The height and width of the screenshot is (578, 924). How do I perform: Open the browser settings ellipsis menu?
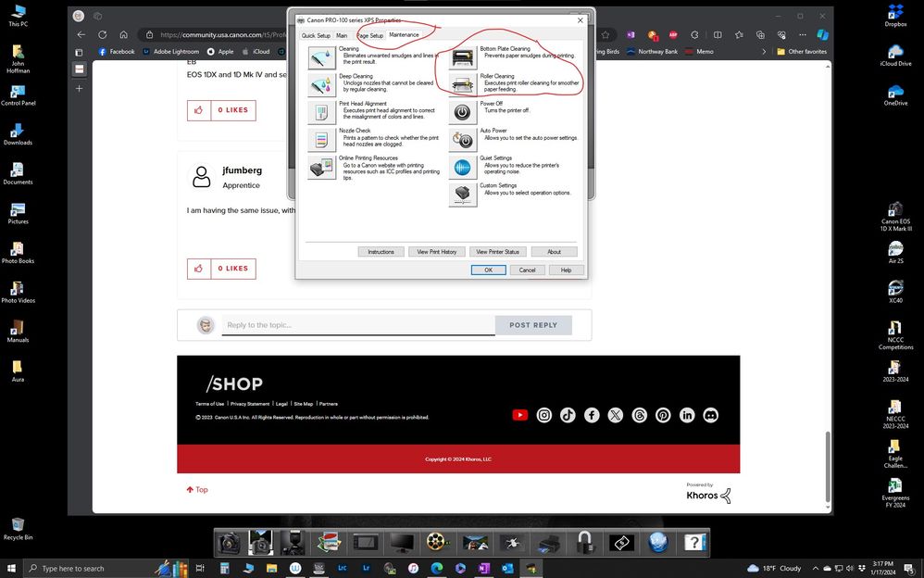coord(802,33)
